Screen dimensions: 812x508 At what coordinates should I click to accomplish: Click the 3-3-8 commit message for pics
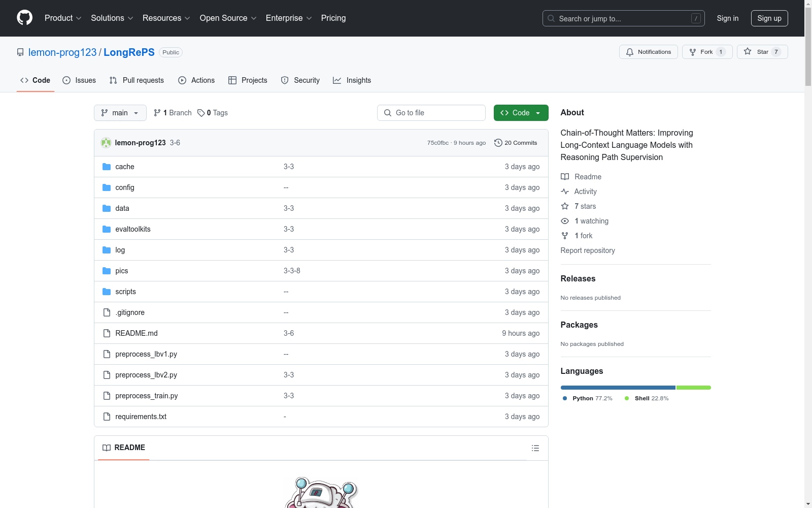(292, 271)
